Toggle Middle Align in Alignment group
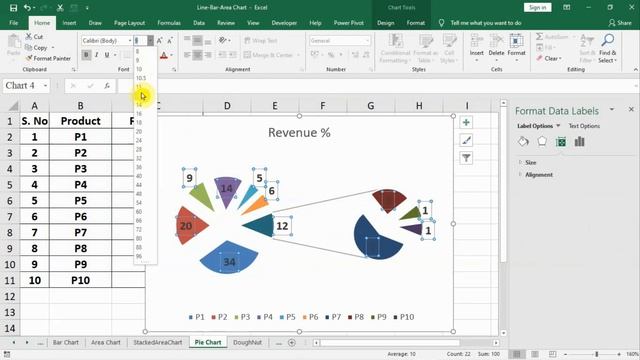Viewport: 640px width, 360px height. coord(198,40)
